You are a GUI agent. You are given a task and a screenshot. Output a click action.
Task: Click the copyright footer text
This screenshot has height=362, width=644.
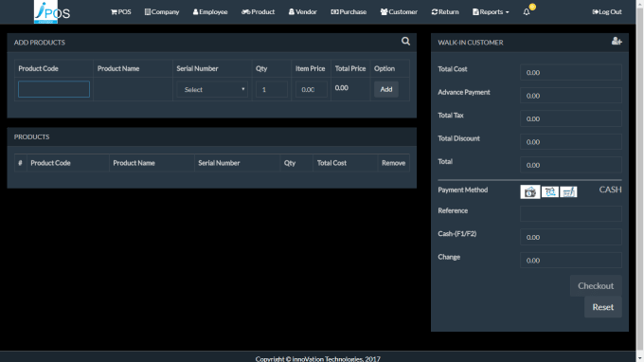coord(318,359)
